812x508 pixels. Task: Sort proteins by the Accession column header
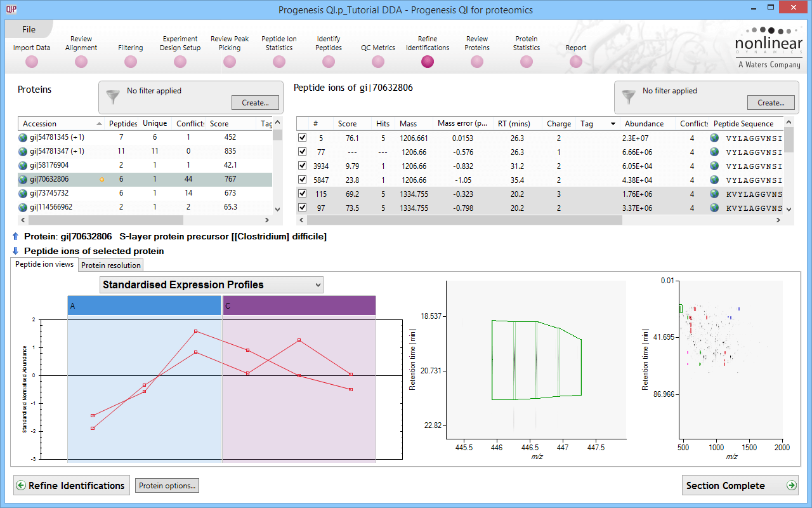click(x=62, y=124)
